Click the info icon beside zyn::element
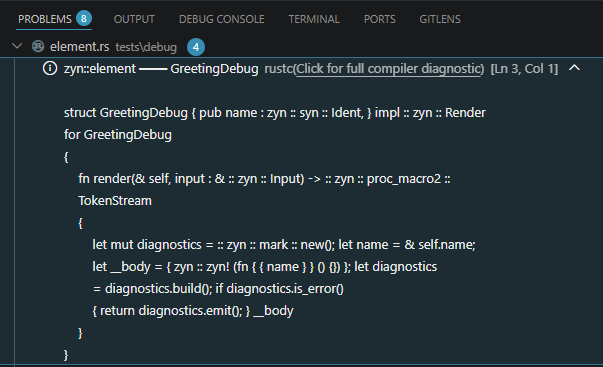Viewport: 603px width, 367px height. [50, 68]
